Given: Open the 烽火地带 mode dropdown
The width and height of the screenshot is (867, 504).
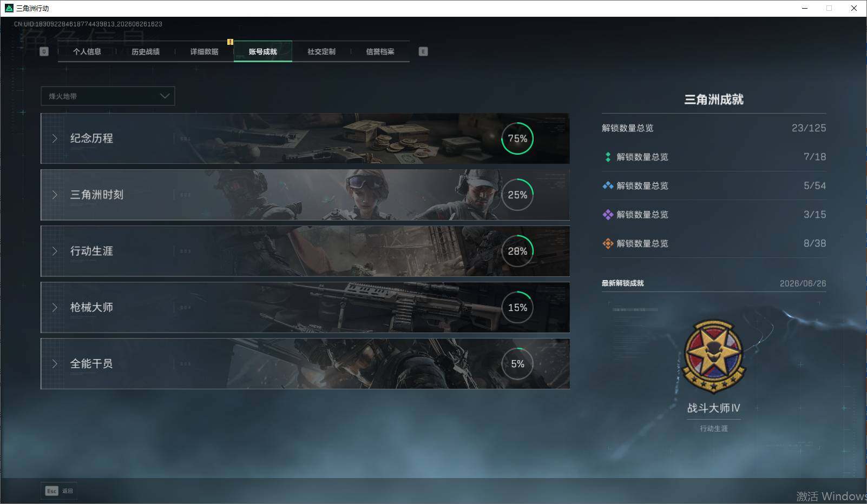Looking at the screenshot, I should (x=108, y=96).
